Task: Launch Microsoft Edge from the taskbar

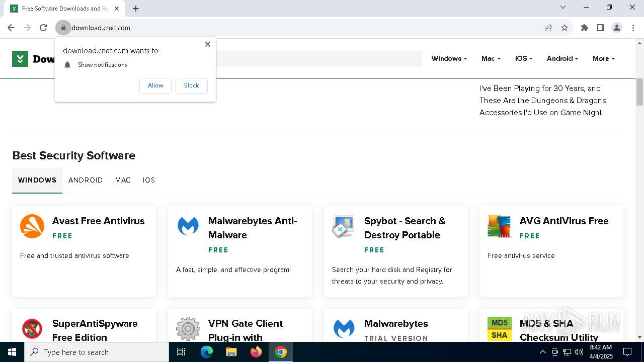Action: [207, 352]
